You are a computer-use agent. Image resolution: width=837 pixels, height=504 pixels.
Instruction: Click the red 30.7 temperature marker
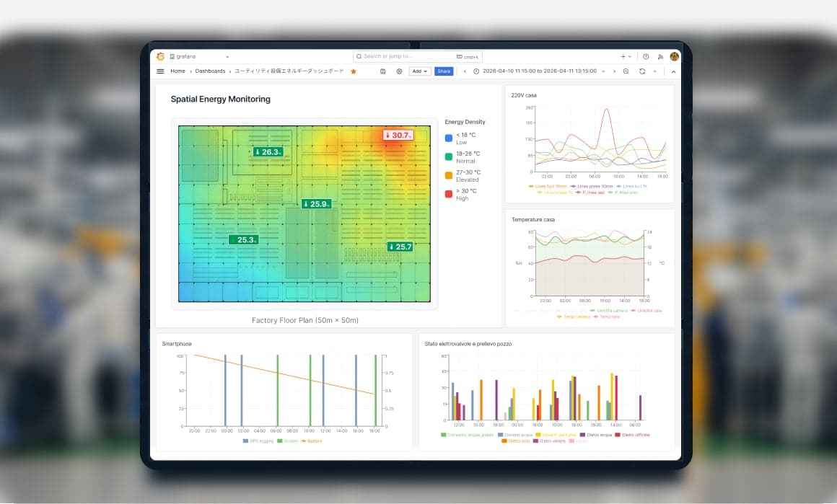click(x=398, y=135)
